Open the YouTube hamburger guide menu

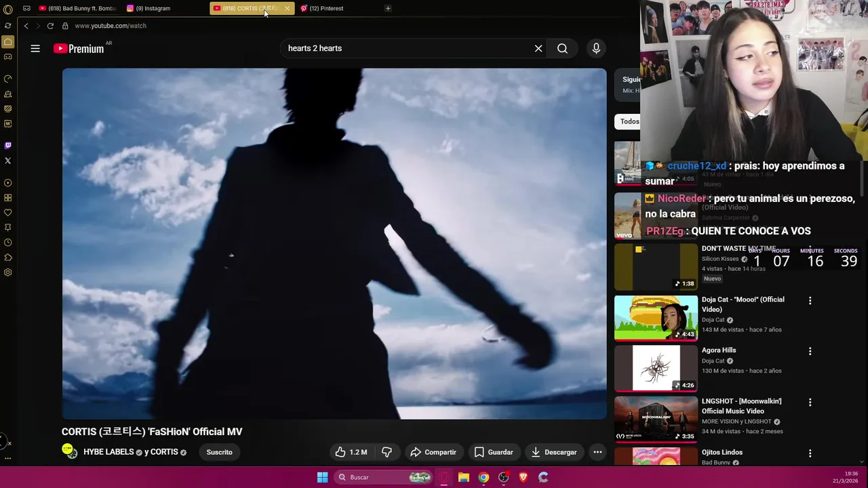[35, 48]
